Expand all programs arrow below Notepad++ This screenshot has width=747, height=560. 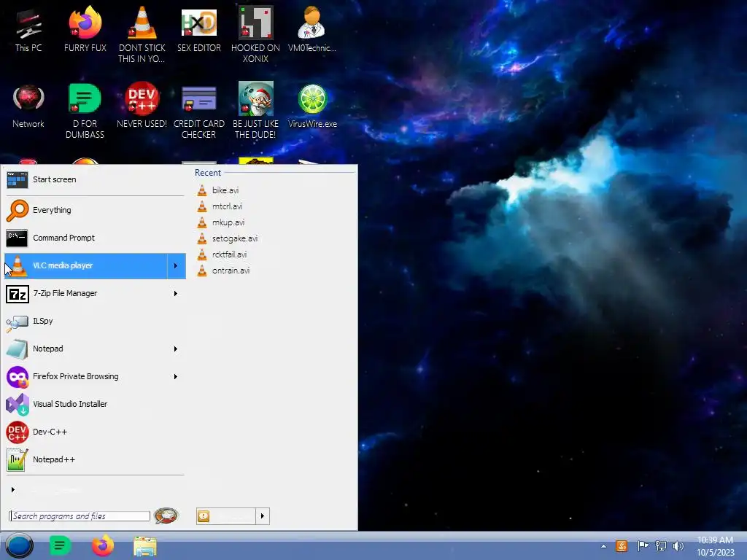(x=13, y=489)
